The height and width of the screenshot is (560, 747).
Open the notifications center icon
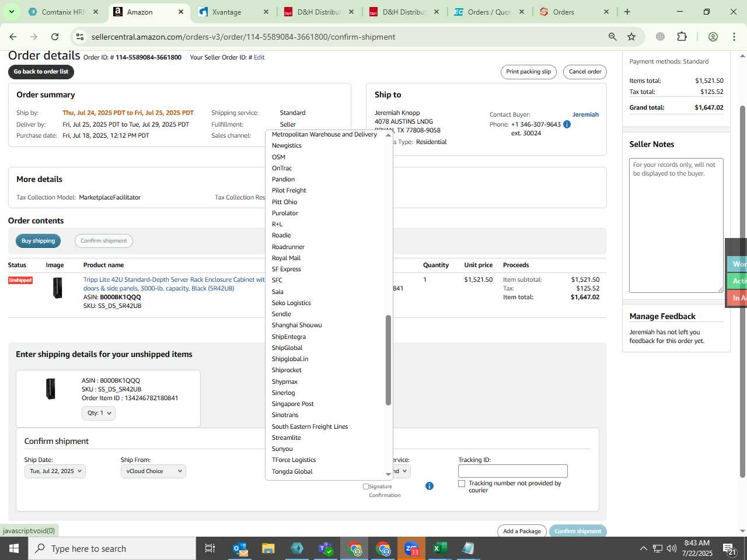tap(729, 548)
